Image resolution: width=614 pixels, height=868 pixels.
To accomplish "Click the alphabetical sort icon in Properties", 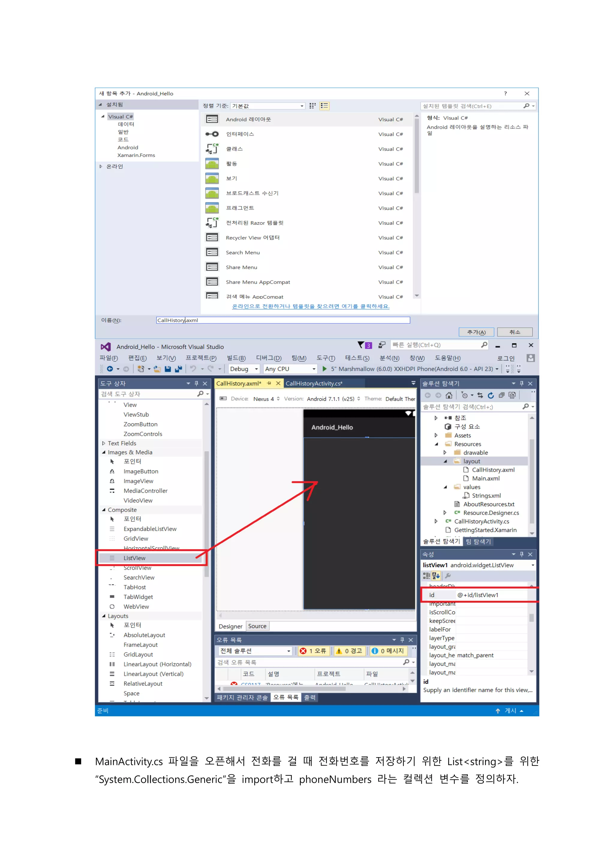I will [x=436, y=576].
